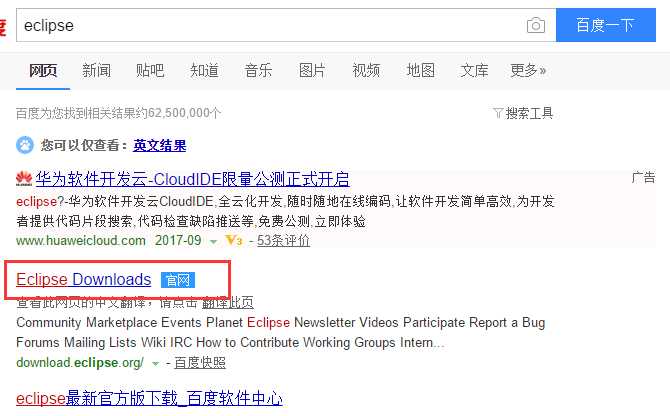The image size is (670, 416).
Task: Click the 您可以仅查看 label
Action: tap(85, 146)
